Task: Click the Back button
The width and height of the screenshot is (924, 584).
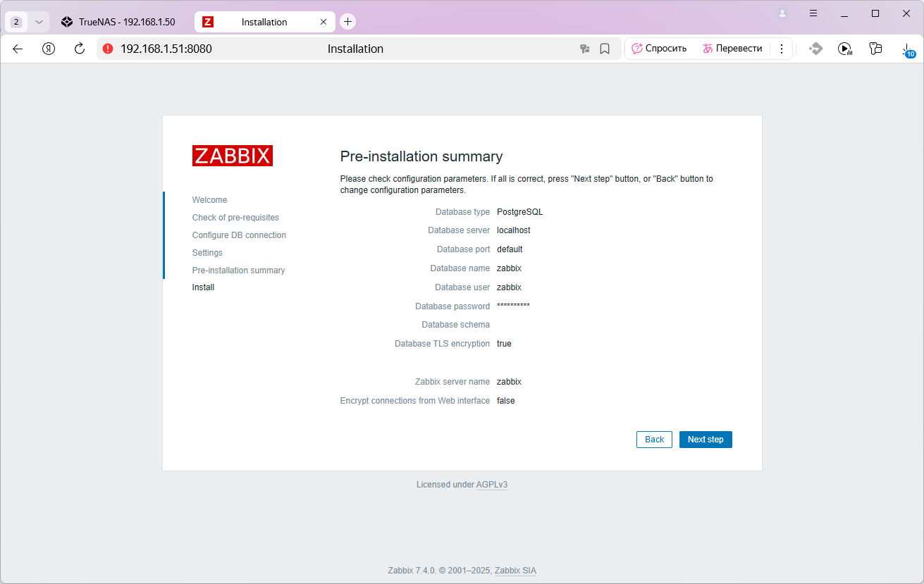Action: 654,440
